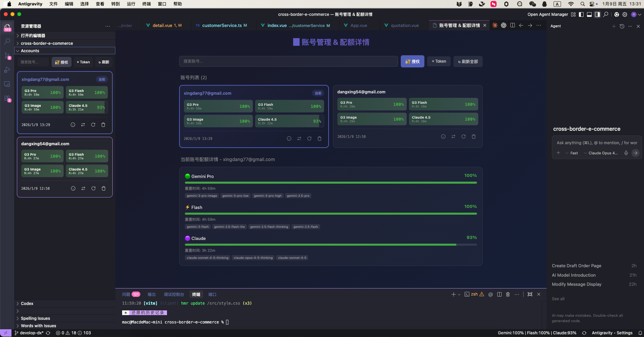Delete dangxing54 account in sidebar card
The image size is (644, 337).
(x=104, y=188)
